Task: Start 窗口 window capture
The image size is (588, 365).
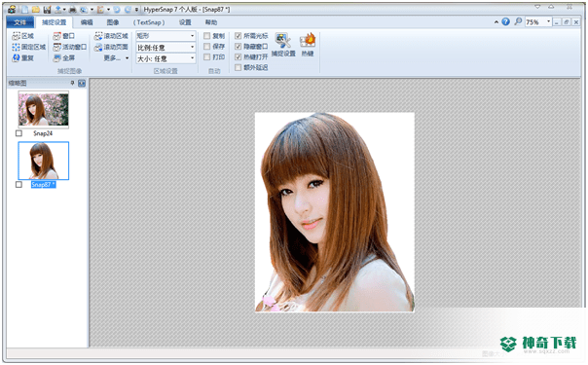Action: pyautogui.click(x=63, y=36)
